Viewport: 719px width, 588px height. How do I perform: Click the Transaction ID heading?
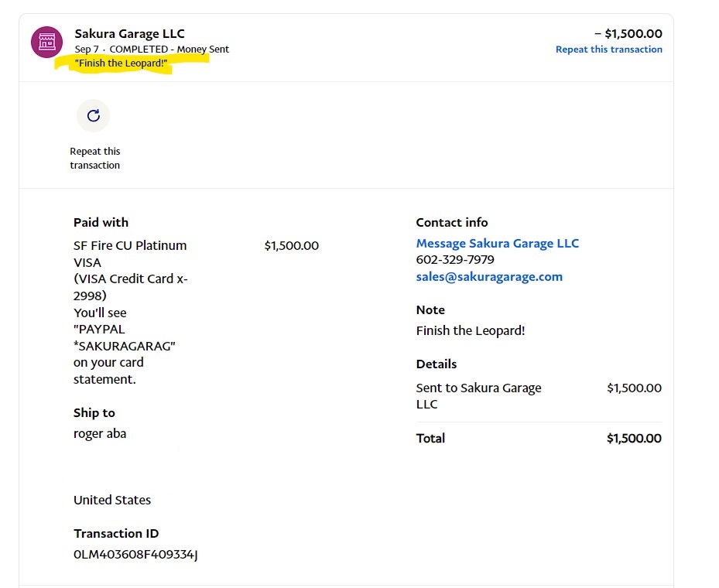click(x=116, y=534)
